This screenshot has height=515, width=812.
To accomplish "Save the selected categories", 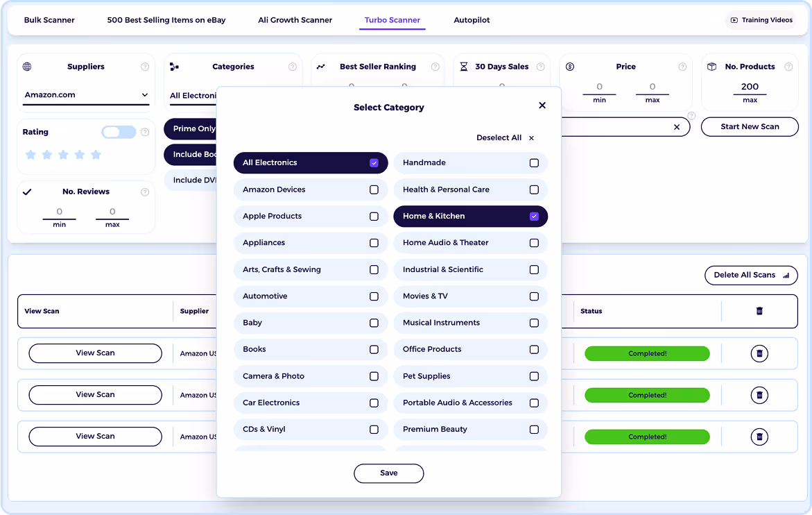I will coord(388,473).
